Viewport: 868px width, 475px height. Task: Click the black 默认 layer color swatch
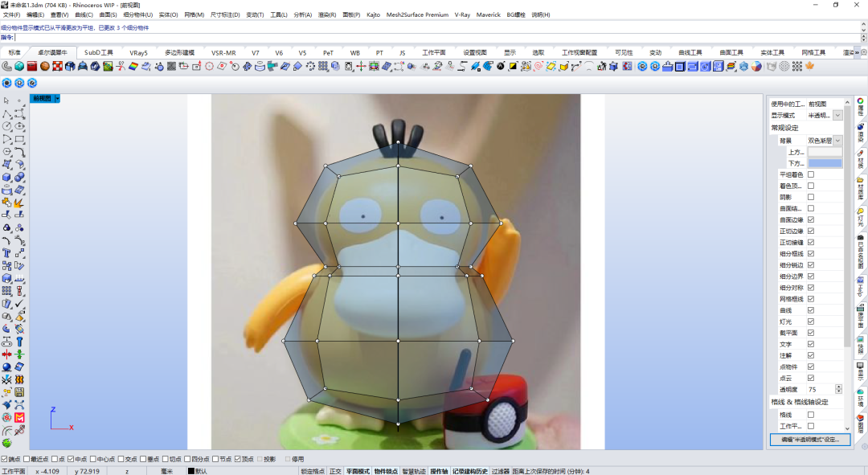(191, 471)
